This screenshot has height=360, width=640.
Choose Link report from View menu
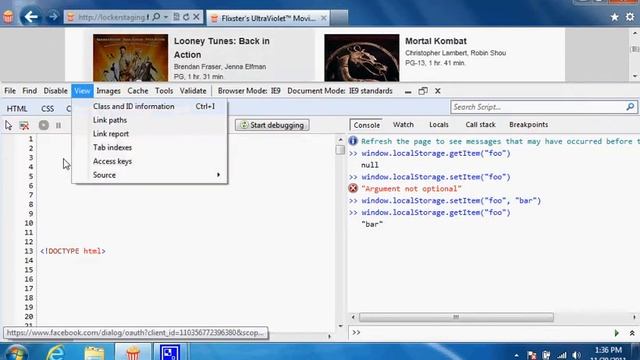[149, 133]
